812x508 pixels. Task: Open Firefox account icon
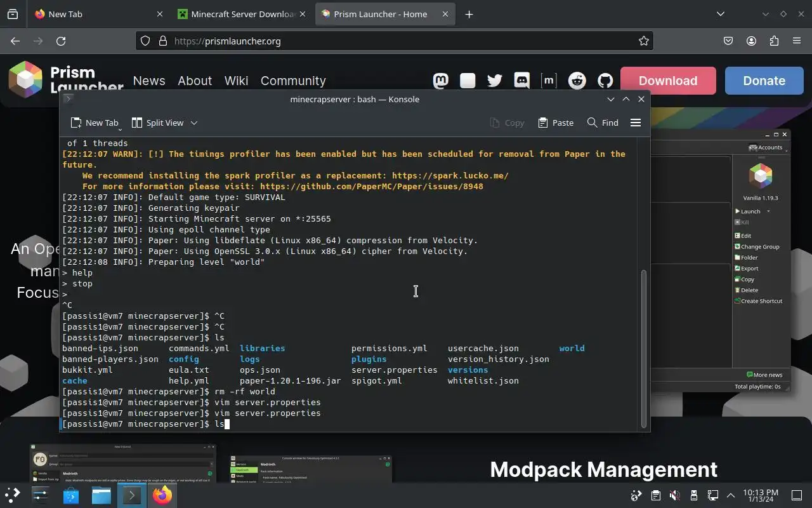pyautogui.click(x=751, y=41)
